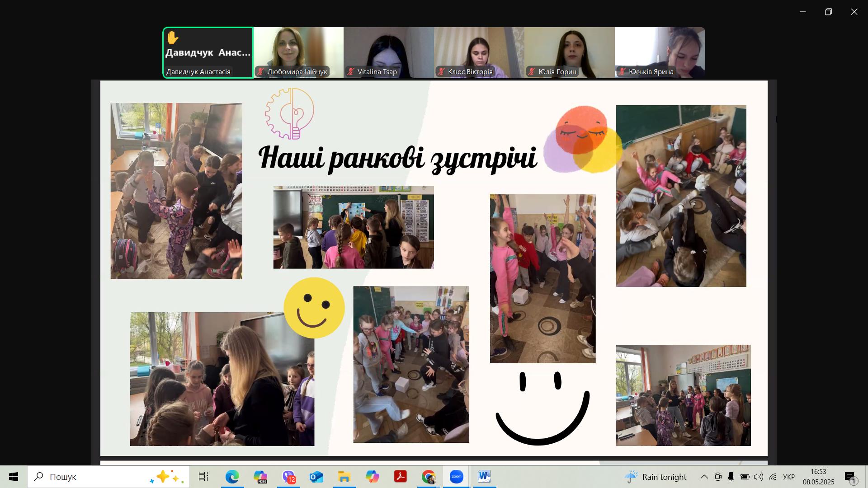Toggle the microphone tray icon
The height and width of the screenshot is (488, 868).
point(731,476)
